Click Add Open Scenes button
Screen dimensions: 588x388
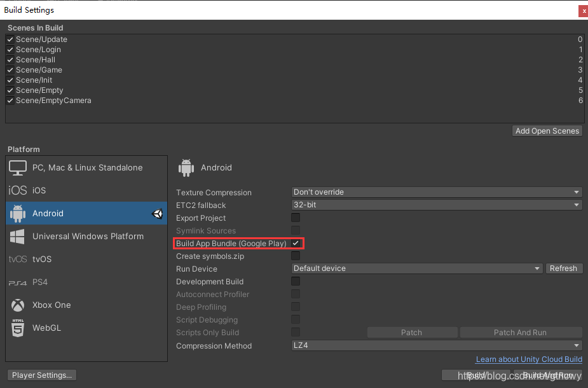(547, 131)
